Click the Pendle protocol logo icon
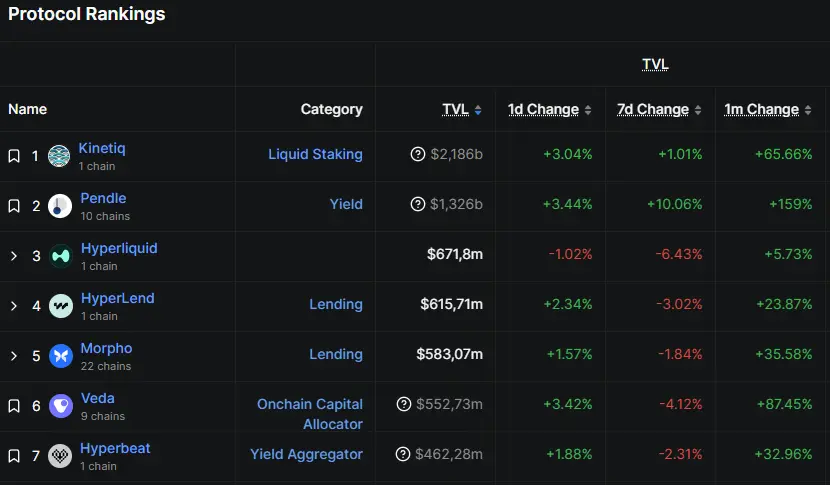 [60, 206]
